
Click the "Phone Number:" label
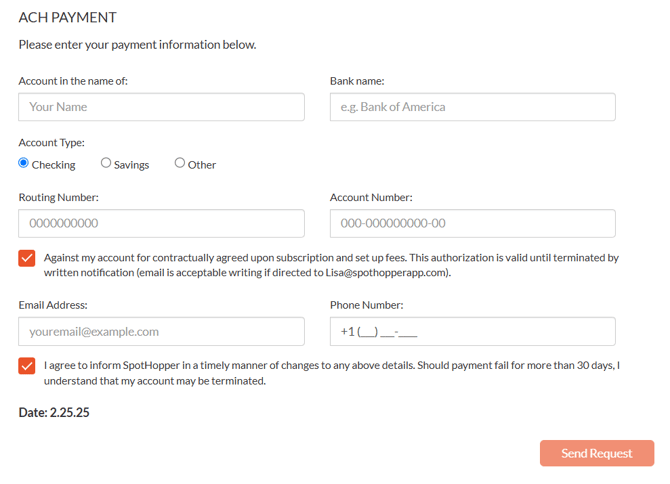point(366,305)
